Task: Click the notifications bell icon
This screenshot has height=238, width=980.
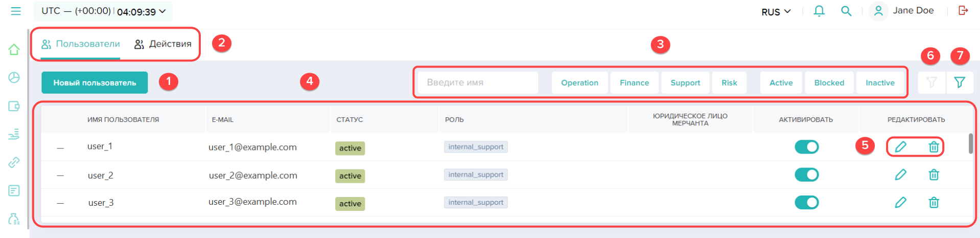Action: pos(819,11)
